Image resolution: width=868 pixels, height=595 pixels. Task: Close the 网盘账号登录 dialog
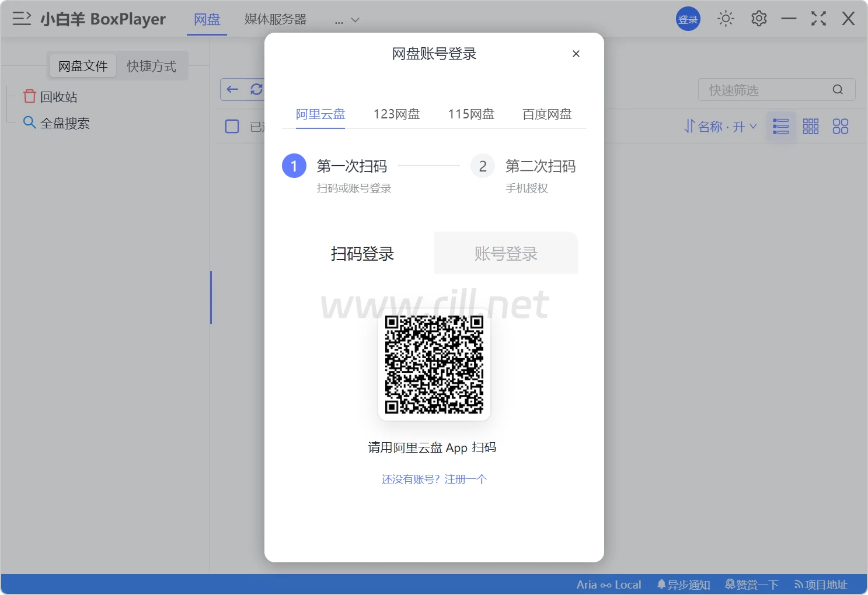click(576, 54)
